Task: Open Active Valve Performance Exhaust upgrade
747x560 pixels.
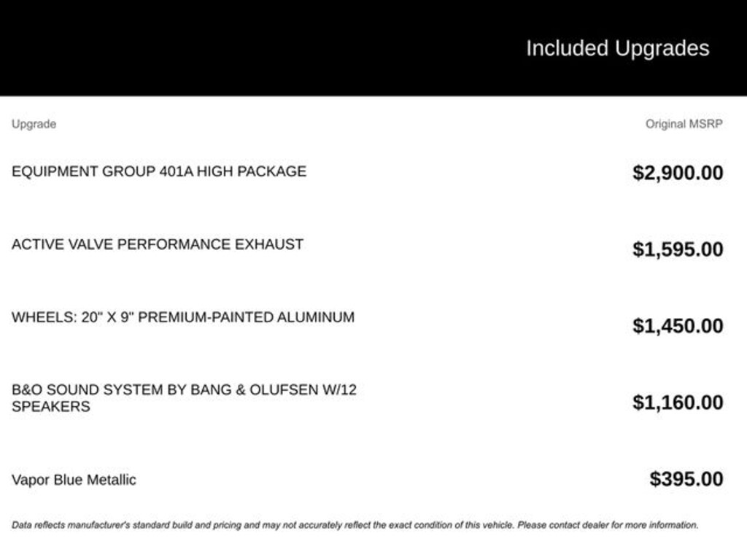Action: point(158,244)
